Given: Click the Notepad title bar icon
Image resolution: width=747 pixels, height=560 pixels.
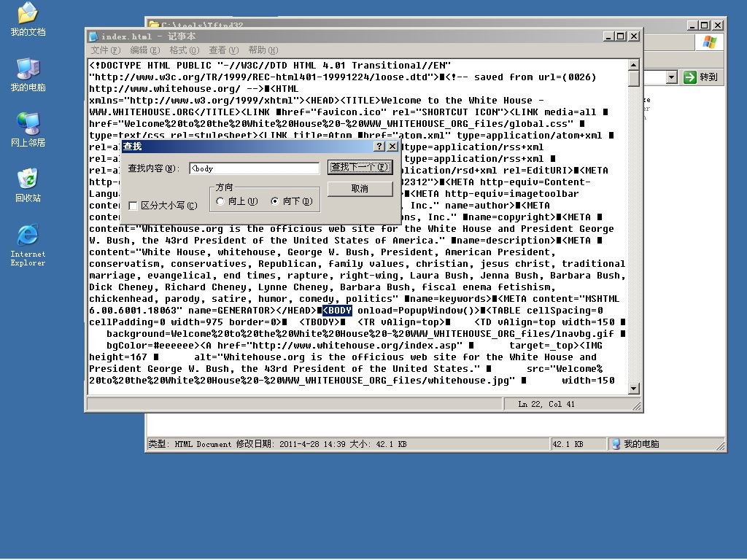Looking at the screenshot, I should click(x=93, y=36).
